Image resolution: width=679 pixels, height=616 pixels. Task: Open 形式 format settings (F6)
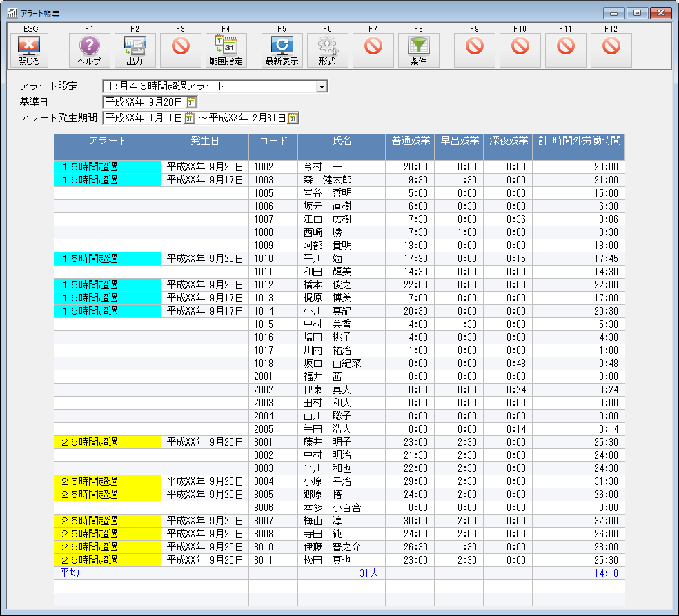tap(327, 50)
